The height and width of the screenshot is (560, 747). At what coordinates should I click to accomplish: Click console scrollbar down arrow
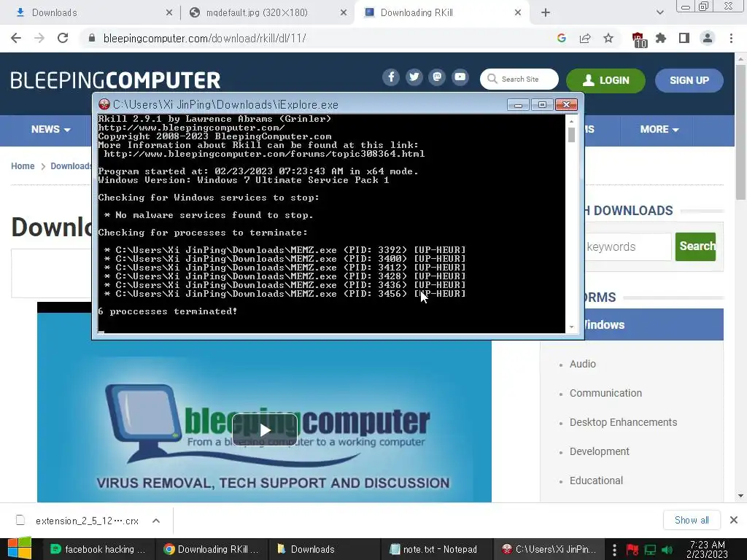571,327
